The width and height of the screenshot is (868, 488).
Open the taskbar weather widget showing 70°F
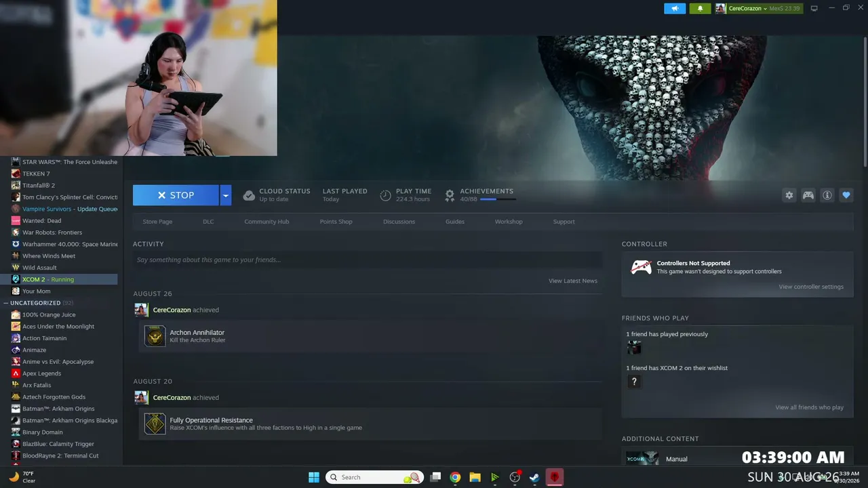22,477
